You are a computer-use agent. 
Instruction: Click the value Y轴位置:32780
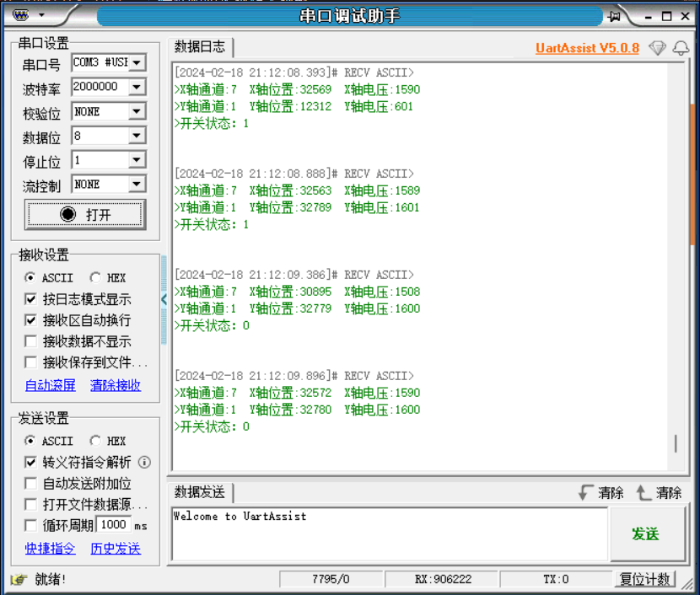click(291, 410)
